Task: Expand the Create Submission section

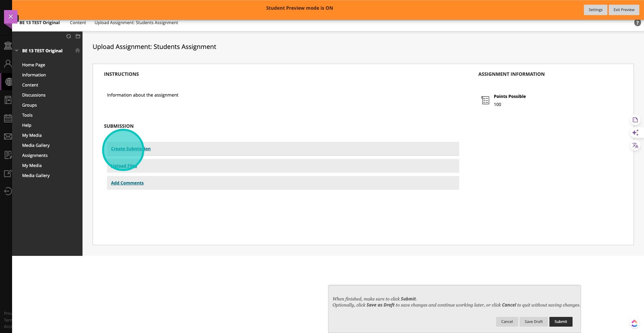Action: point(130,149)
